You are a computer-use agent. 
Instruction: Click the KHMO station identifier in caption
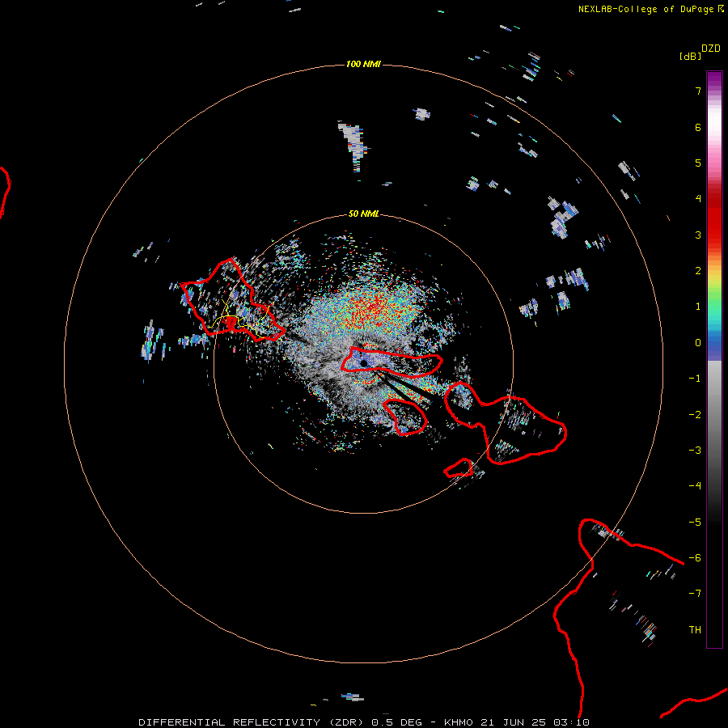pos(459,722)
